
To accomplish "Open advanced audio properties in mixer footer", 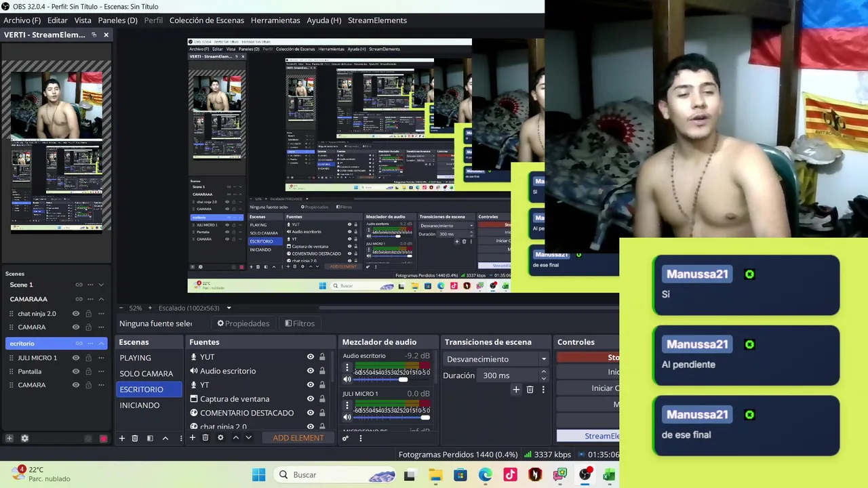I will [345, 439].
